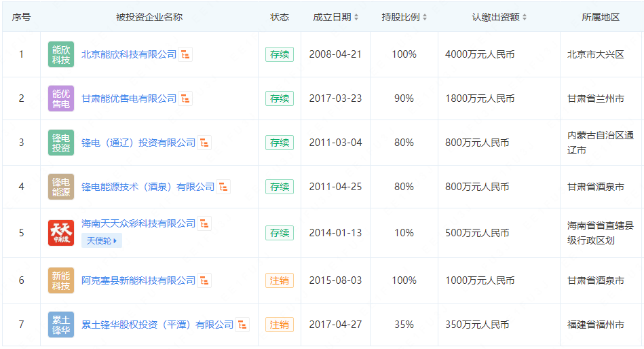Click the 状态 column header
The width and height of the screenshot is (644, 349).
tap(280, 17)
